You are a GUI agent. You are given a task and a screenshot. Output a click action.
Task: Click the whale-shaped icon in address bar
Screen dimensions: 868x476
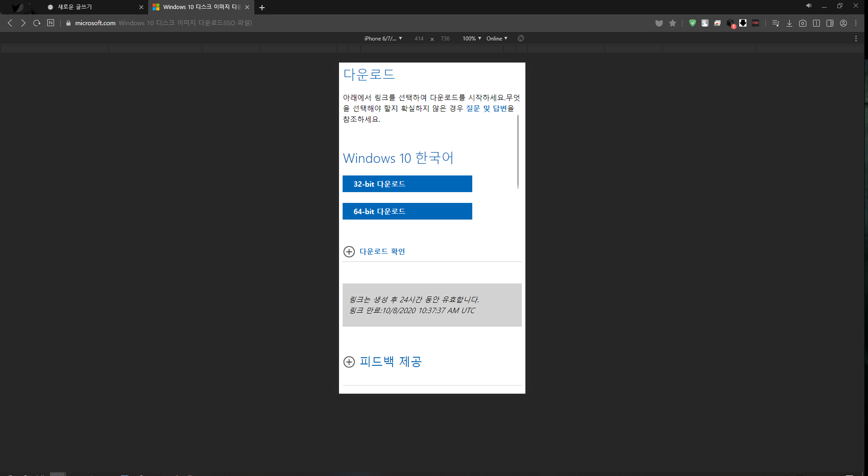point(659,23)
